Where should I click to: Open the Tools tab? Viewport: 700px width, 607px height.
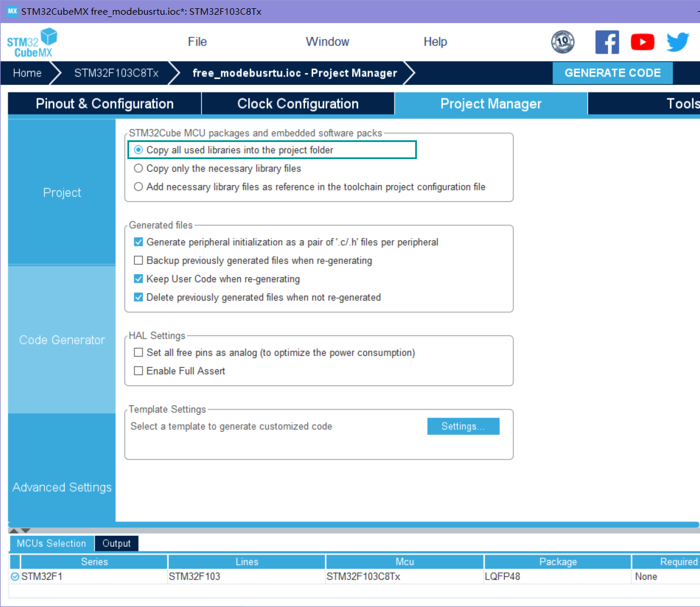pyautogui.click(x=644, y=104)
